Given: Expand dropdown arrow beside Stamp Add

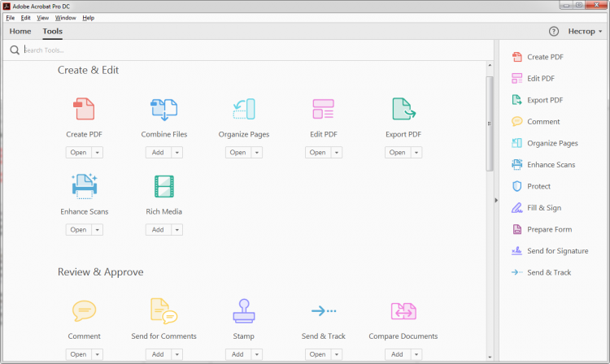Looking at the screenshot, I should (257, 354).
